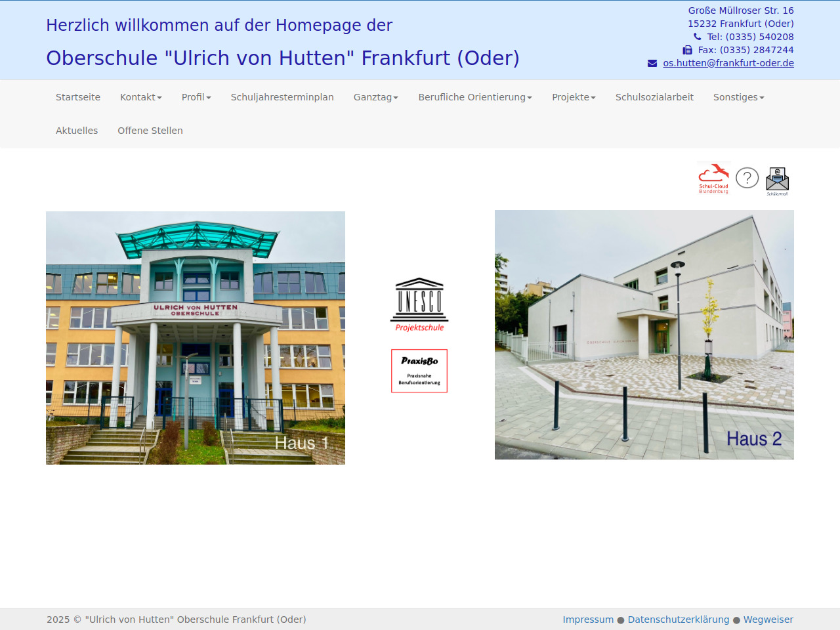Select Offene Stellen menu item
The height and width of the screenshot is (630, 840).
pyautogui.click(x=150, y=131)
